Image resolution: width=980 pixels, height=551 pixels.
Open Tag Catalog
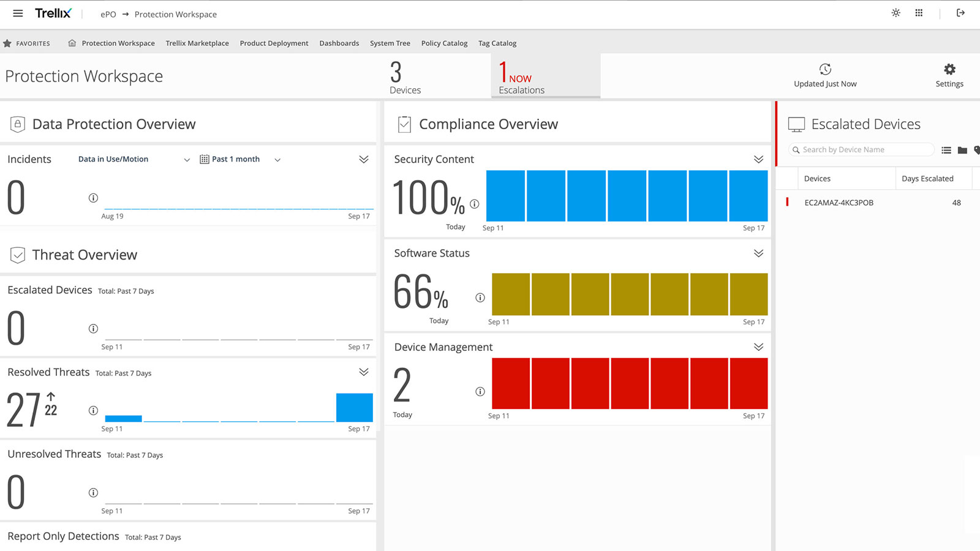tap(497, 43)
